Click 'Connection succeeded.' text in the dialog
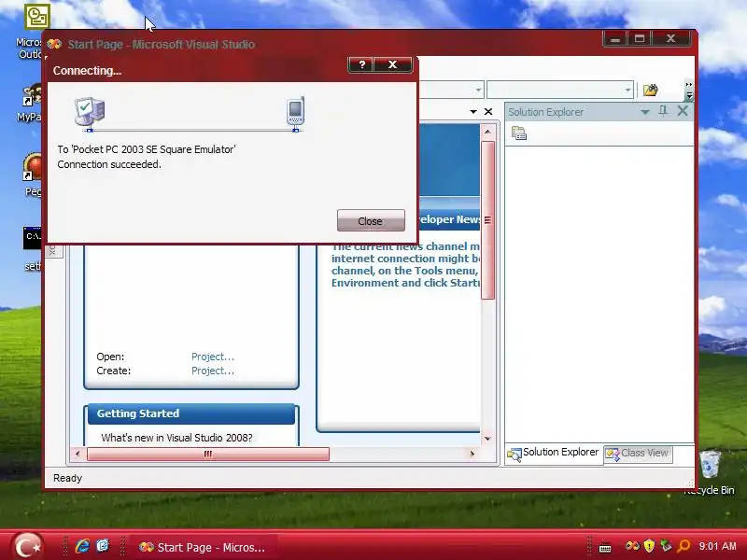 point(109,164)
